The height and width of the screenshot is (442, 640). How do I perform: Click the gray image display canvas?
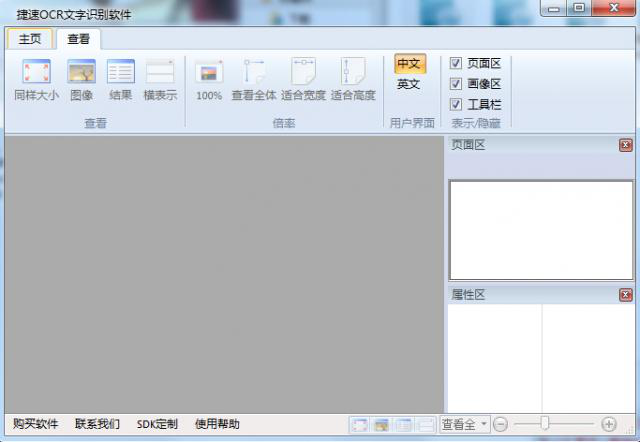point(224,274)
